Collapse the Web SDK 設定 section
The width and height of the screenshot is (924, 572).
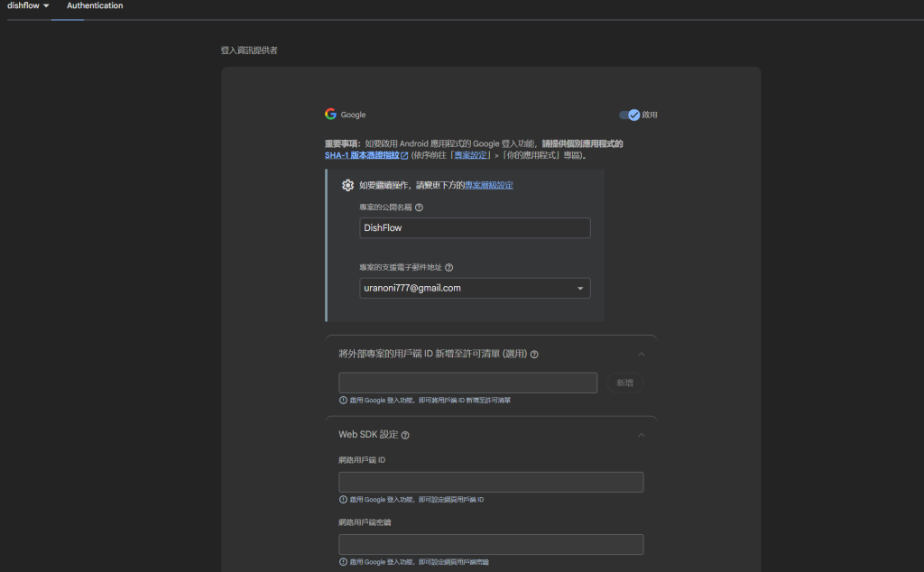click(x=642, y=435)
